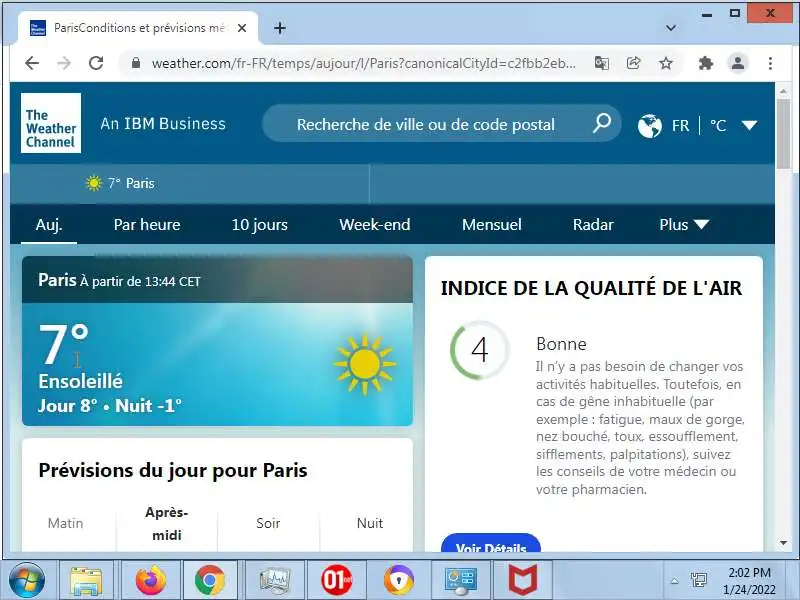Click browser forward arrow
This screenshot has width=800, height=600.
64,63
